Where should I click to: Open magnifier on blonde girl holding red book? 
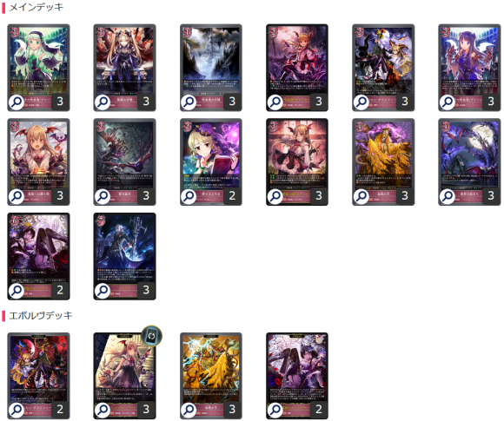click(x=189, y=196)
